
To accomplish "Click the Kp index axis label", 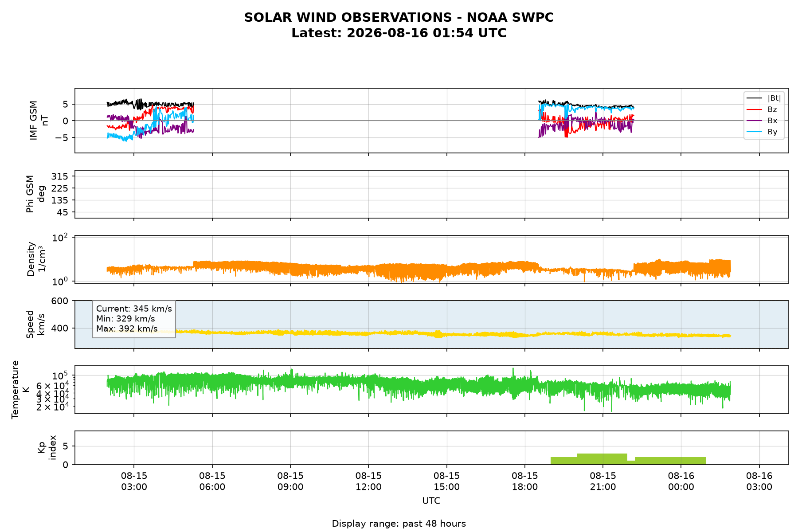I will pos(47,447).
